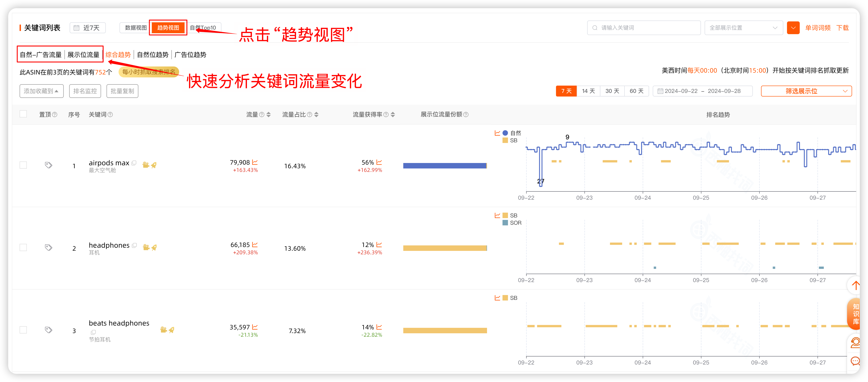Click the pin tag icon for headphones row
The height and width of the screenshot is (382, 868).
tap(48, 247)
